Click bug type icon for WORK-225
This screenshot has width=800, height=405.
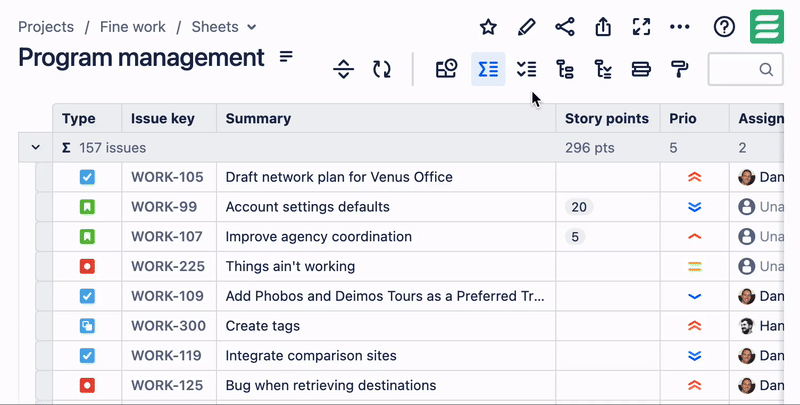(x=87, y=266)
